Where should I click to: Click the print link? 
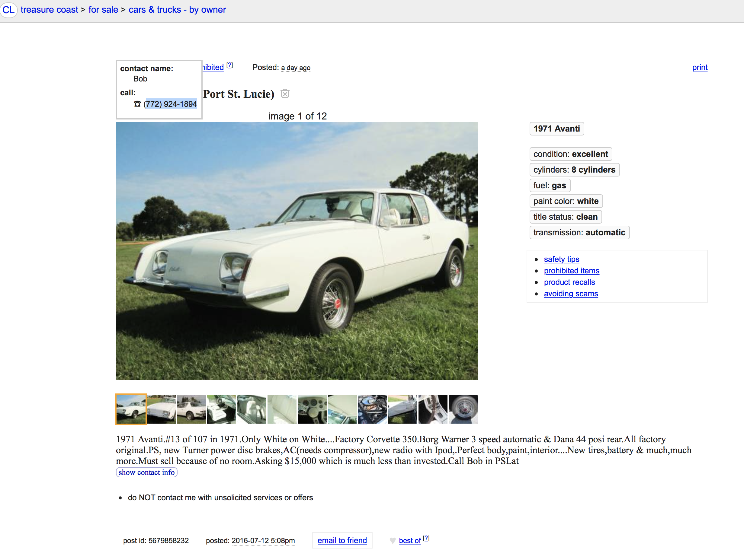[x=700, y=67]
